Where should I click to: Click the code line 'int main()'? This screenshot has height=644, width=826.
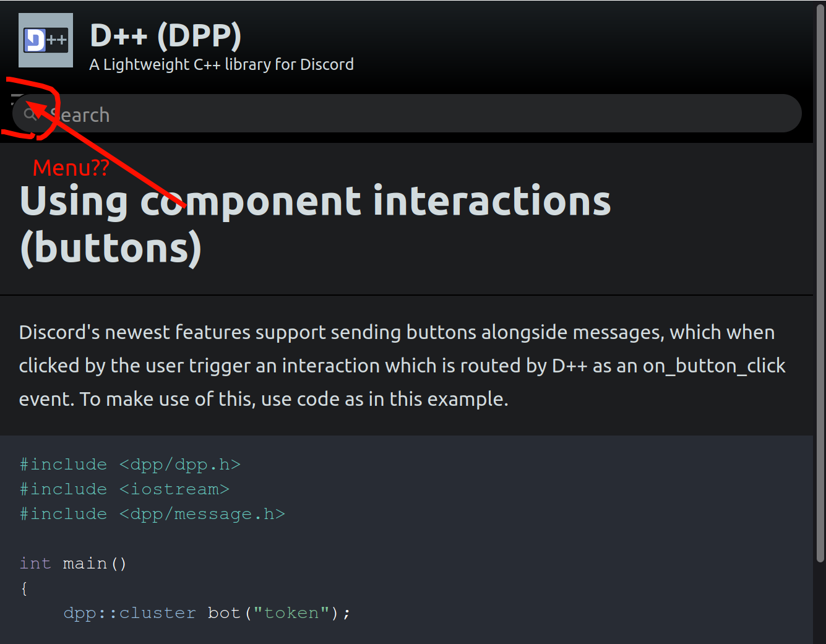[x=73, y=563]
